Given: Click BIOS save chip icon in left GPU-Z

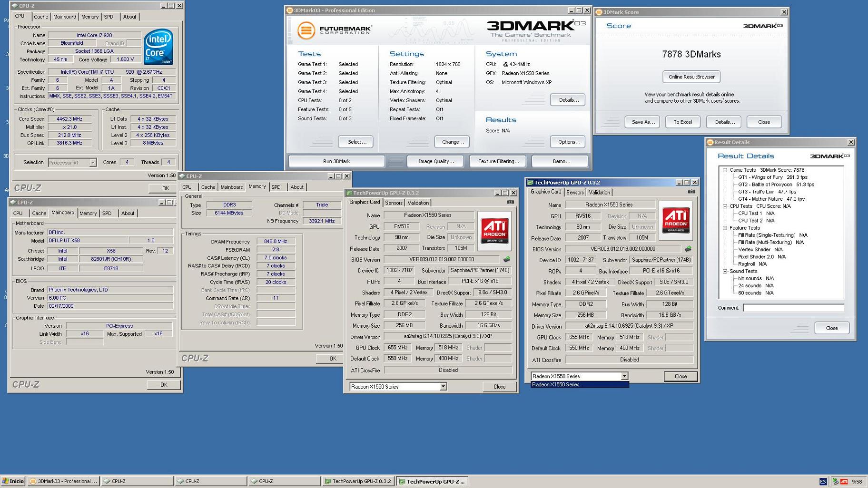Looking at the screenshot, I should (x=507, y=259).
